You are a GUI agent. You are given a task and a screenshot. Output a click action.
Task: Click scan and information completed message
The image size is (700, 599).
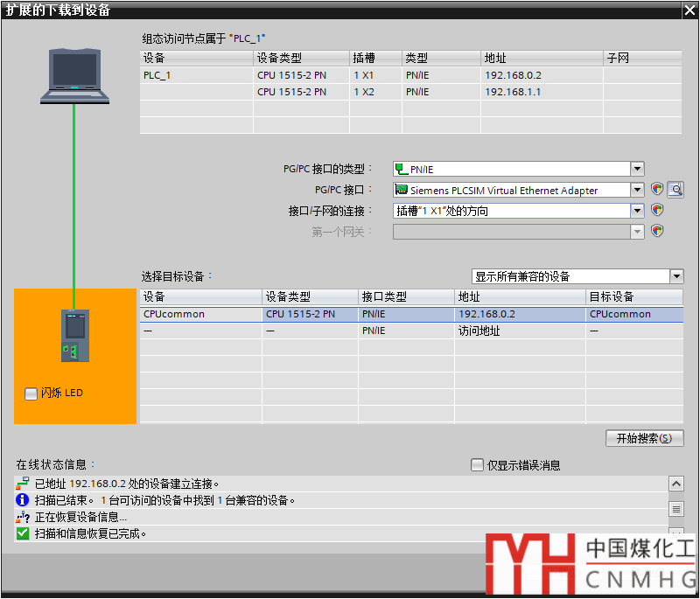point(91,533)
